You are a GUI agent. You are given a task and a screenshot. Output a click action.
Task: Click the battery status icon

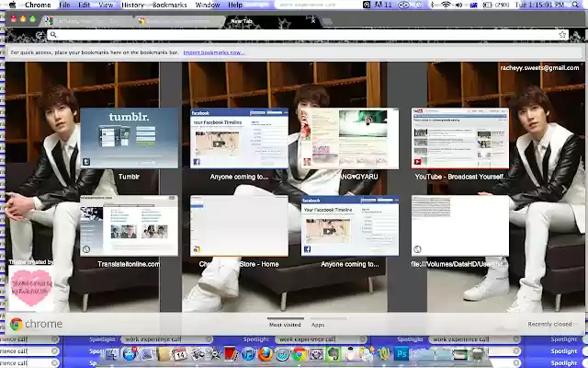pos(488,5)
